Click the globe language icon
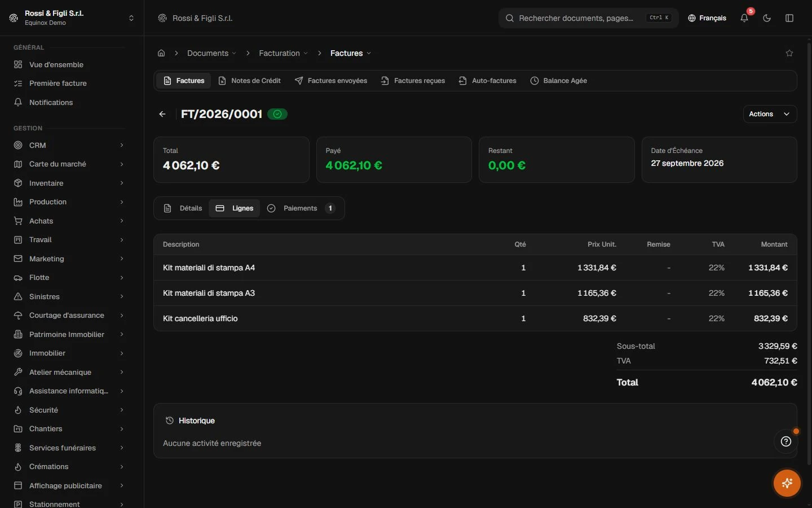Viewport: 812px width, 508px height. 692,18
